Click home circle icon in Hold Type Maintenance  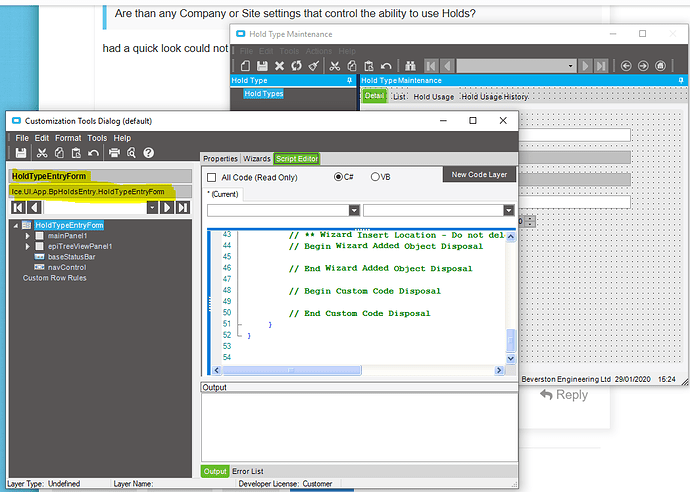click(x=661, y=66)
